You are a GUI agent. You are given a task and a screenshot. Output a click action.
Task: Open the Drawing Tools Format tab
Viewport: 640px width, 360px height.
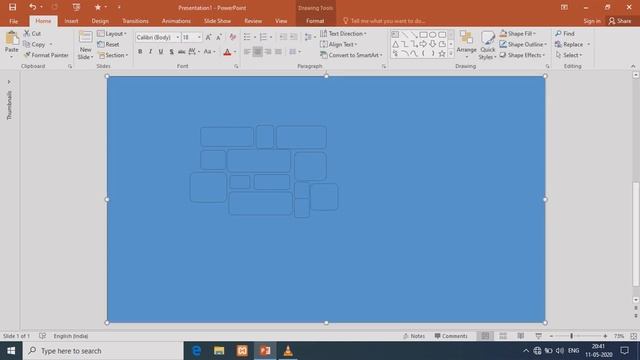[x=315, y=21]
